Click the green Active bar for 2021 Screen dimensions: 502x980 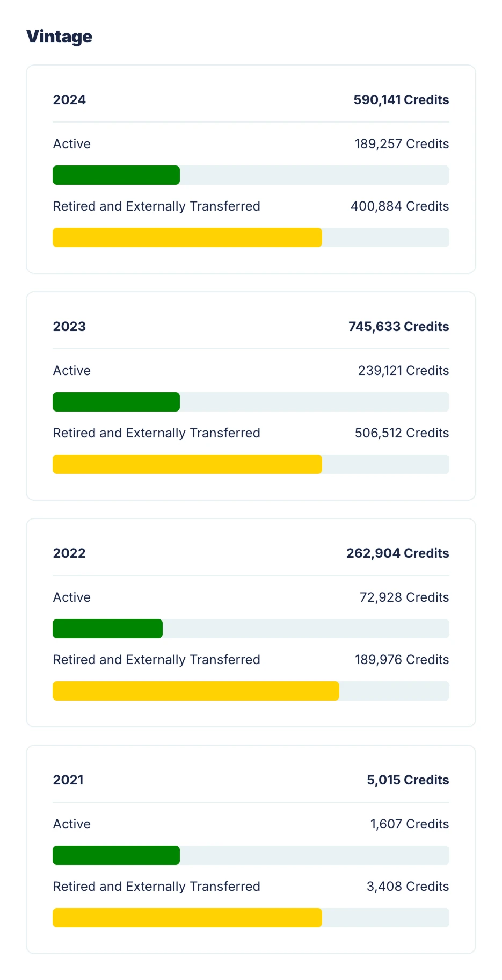pos(116,855)
